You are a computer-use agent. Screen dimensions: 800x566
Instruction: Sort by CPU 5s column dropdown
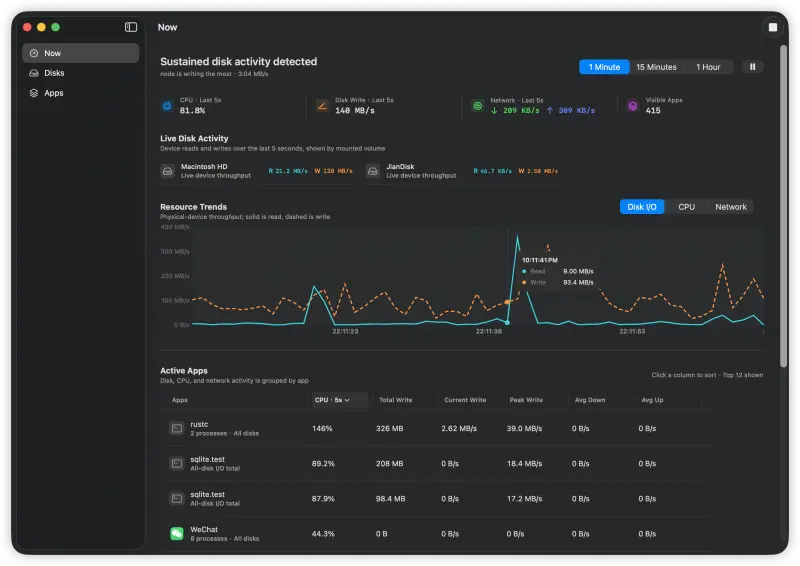click(x=339, y=400)
